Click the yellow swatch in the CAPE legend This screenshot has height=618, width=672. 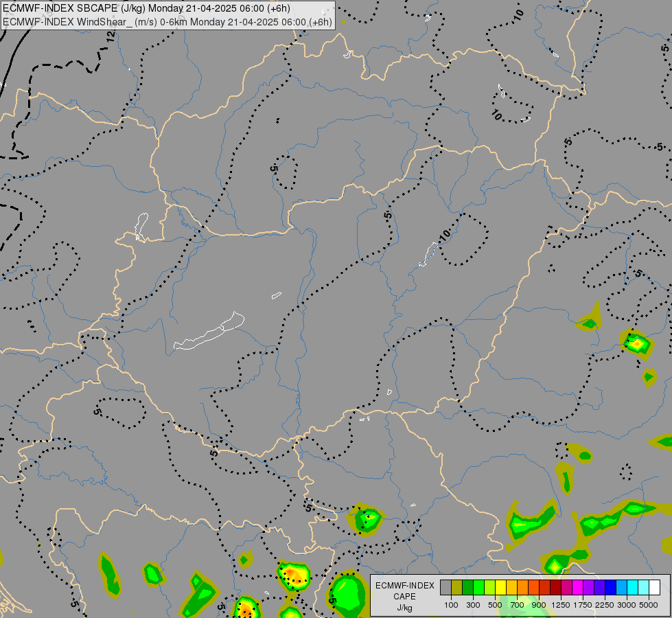click(500, 587)
